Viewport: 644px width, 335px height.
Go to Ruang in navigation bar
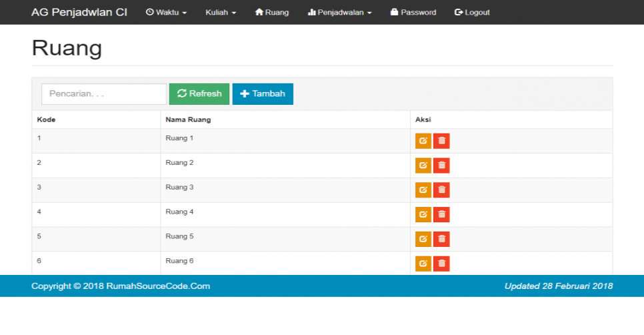tap(272, 12)
